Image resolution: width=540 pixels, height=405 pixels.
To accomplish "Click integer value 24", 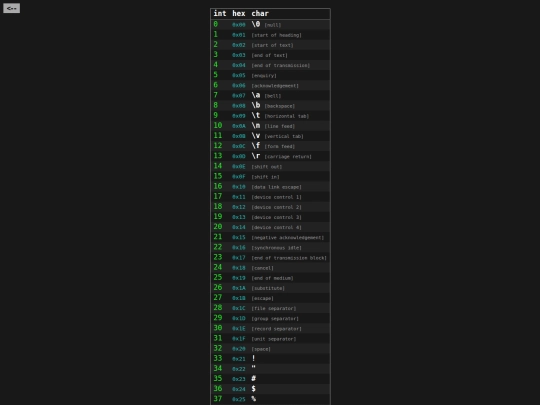I will 218,267.
